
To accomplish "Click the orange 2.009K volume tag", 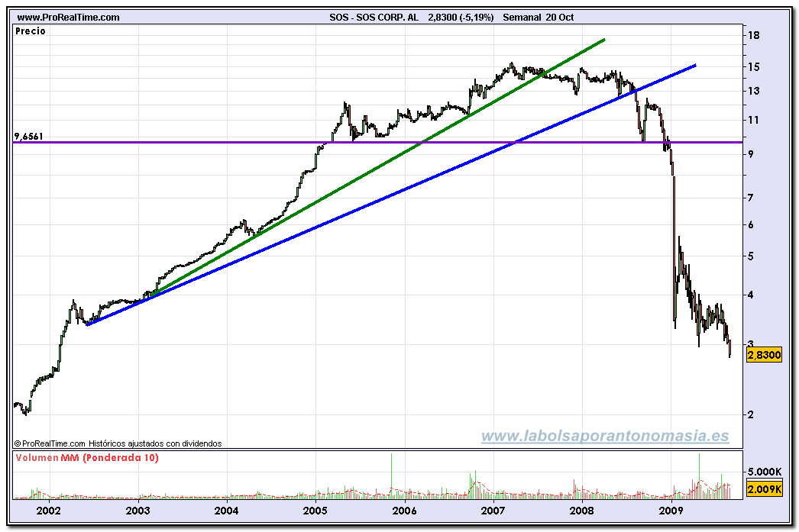I will tap(764, 489).
